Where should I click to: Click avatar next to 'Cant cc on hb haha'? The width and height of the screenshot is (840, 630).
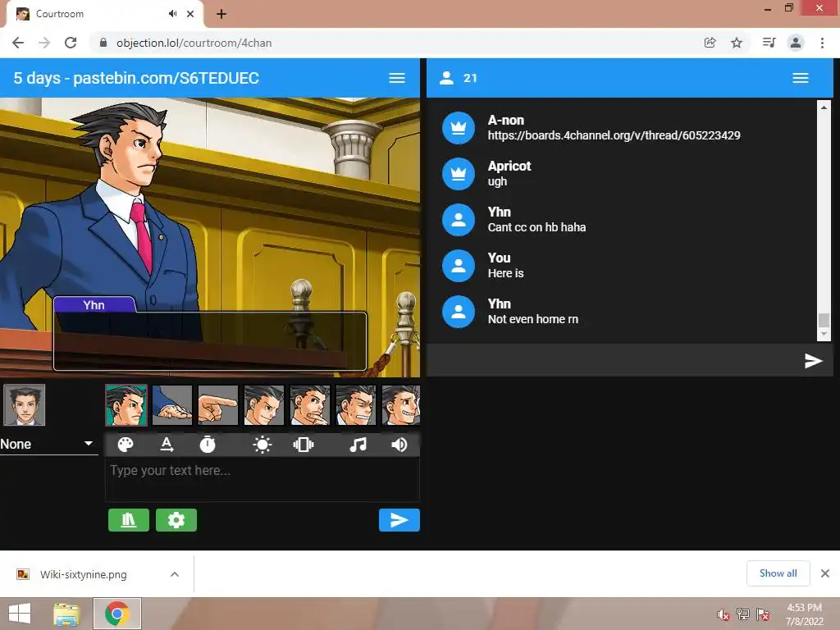point(459,220)
